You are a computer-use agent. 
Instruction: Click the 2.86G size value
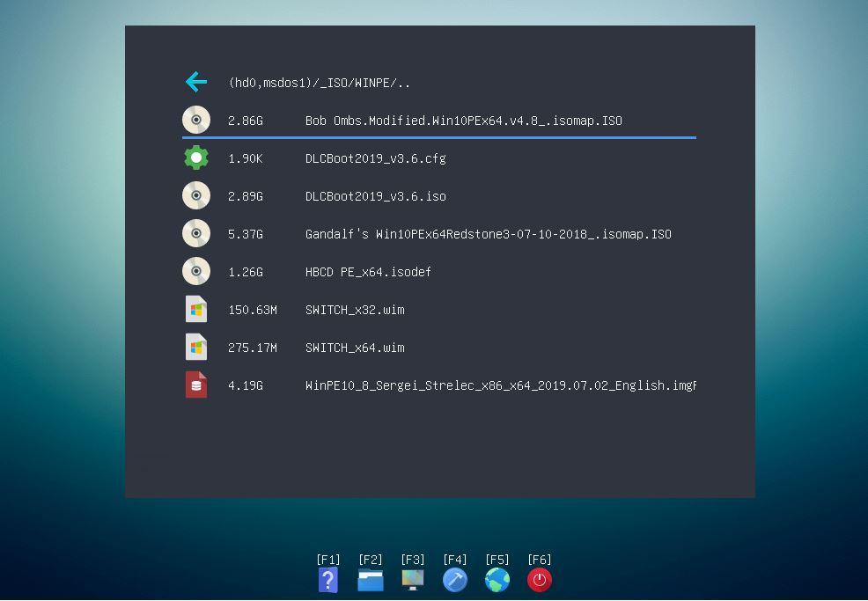click(246, 121)
